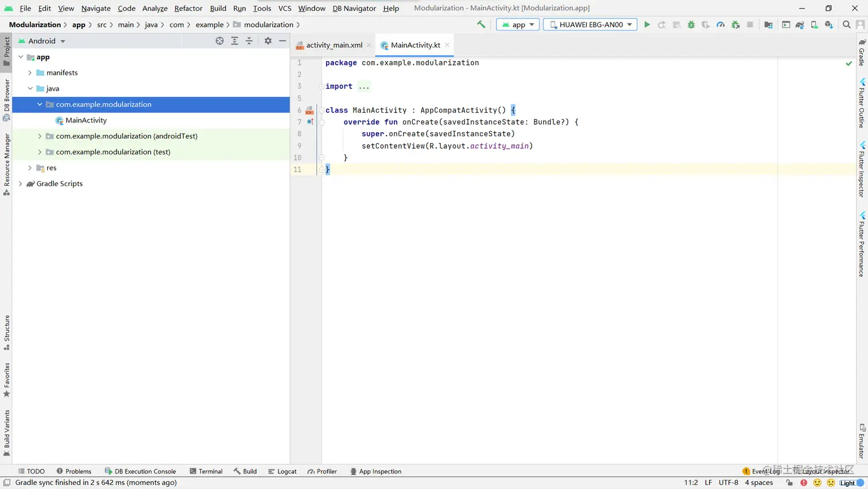868x489 pixels.
Task: Expand the manifests folder
Action: 30,73
